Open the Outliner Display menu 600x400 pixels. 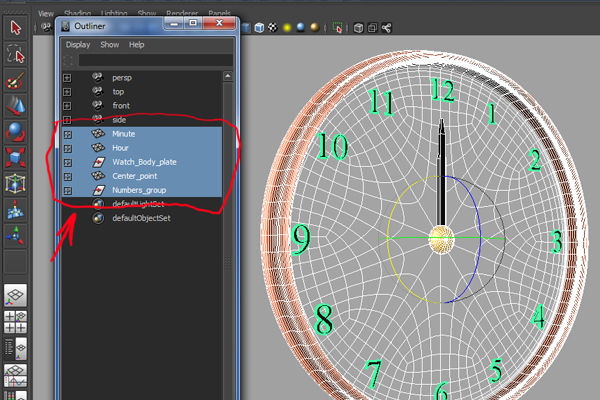click(78, 45)
